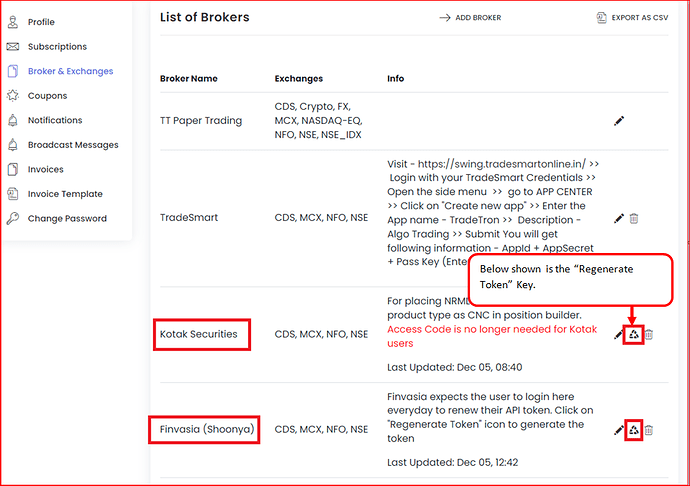Image resolution: width=690 pixels, height=486 pixels.
Task: Edit the TradeSmart broker entry
Action: 619,218
